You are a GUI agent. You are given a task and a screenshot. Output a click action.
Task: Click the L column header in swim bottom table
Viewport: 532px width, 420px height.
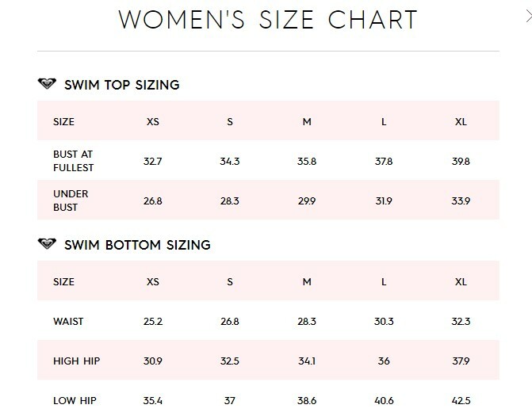click(x=384, y=281)
